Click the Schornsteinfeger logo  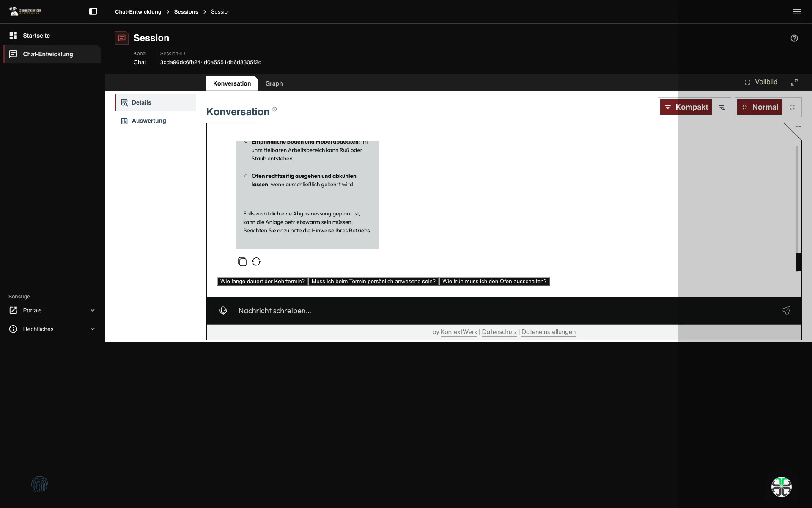(x=25, y=11)
